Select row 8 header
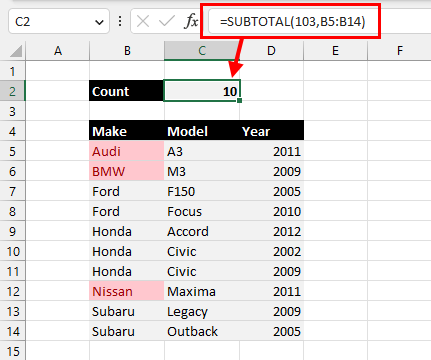Image resolution: width=431 pixels, height=360 pixels. pos(13,211)
